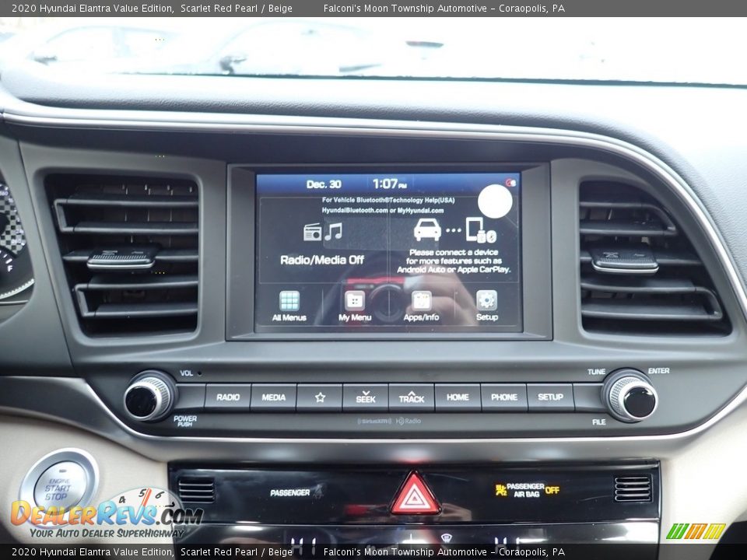
Task: Tap the Passenger Air Bag OFF indicator
Action: (x=528, y=490)
